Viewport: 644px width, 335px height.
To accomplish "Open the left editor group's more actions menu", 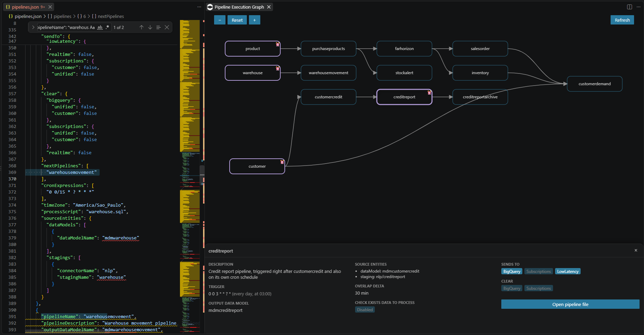I will pos(199,7).
